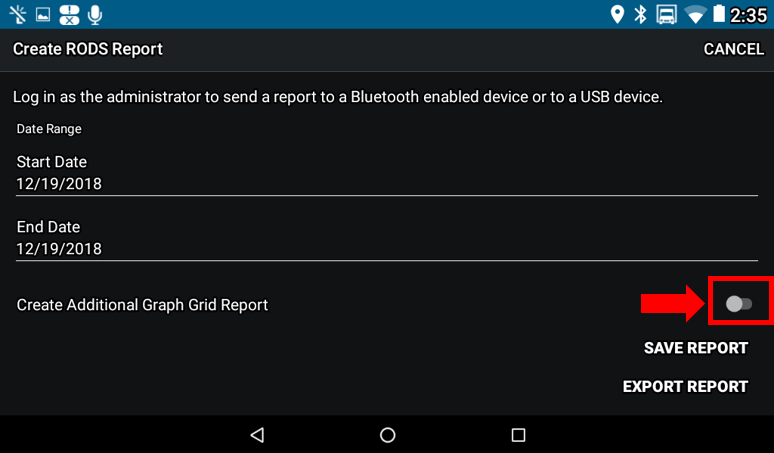Toggle Create Additional Graph Grid Report switch
The width and height of the screenshot is (774, 453).
point(738,303)
